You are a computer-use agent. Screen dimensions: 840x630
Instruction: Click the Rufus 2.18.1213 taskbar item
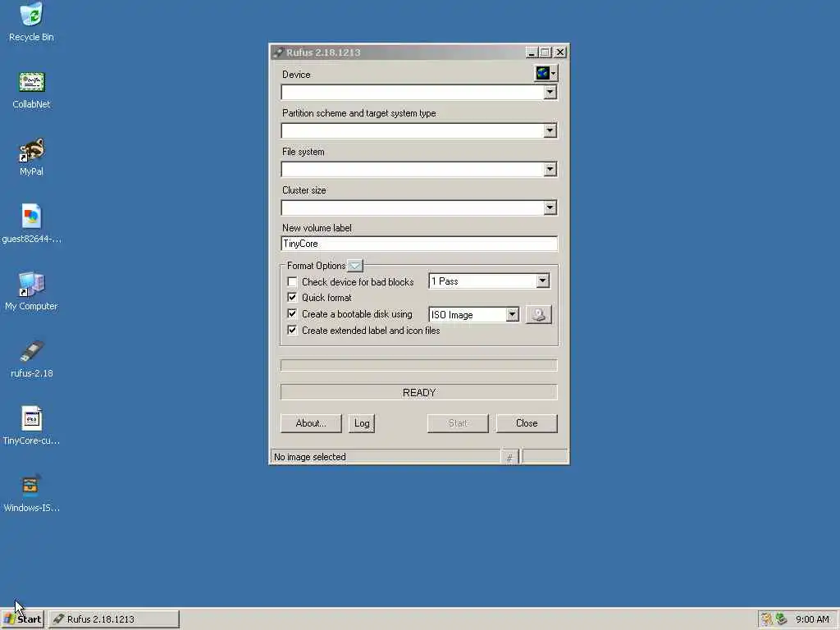[x=113, y=619]
